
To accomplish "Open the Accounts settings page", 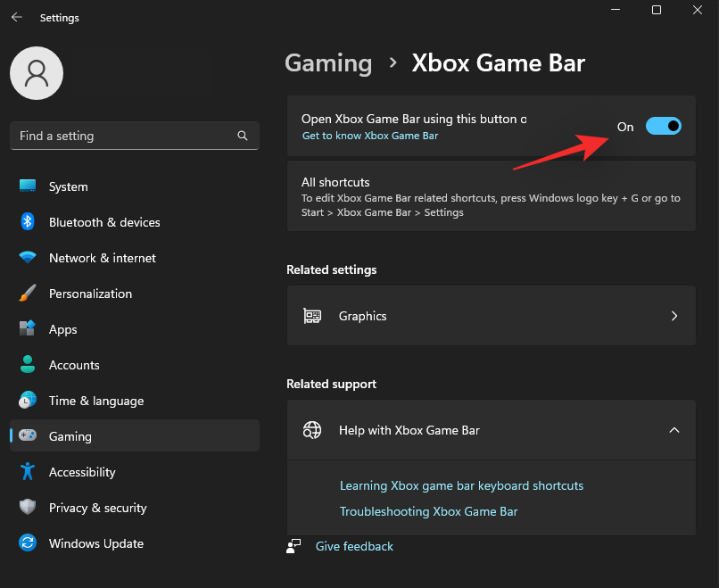I will [x=74, y=365].
